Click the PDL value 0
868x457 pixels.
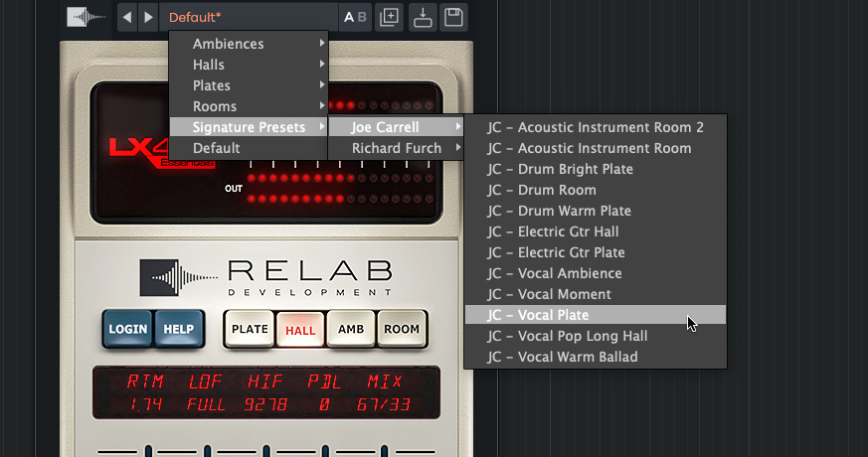324,405
